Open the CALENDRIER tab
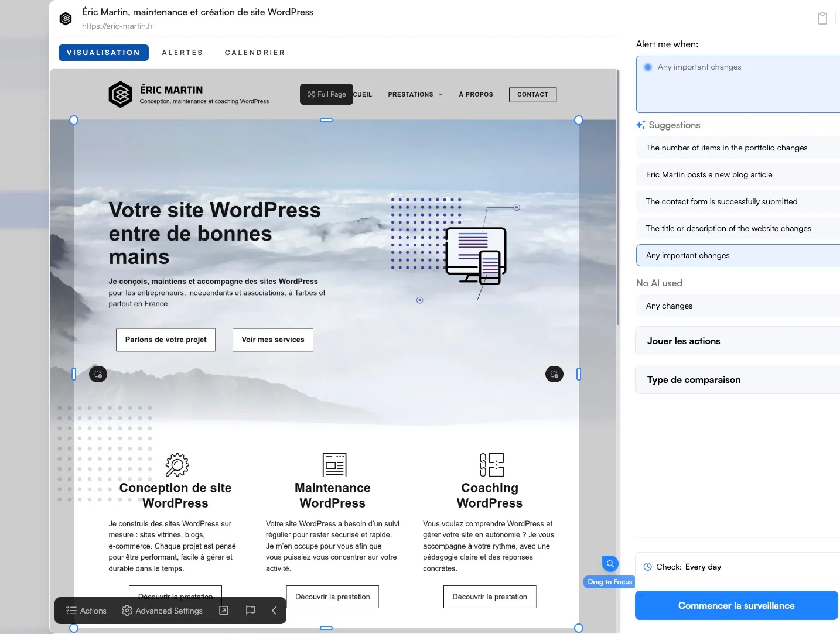Viewport: 840px width, 634px height. (x=255, y=53)
